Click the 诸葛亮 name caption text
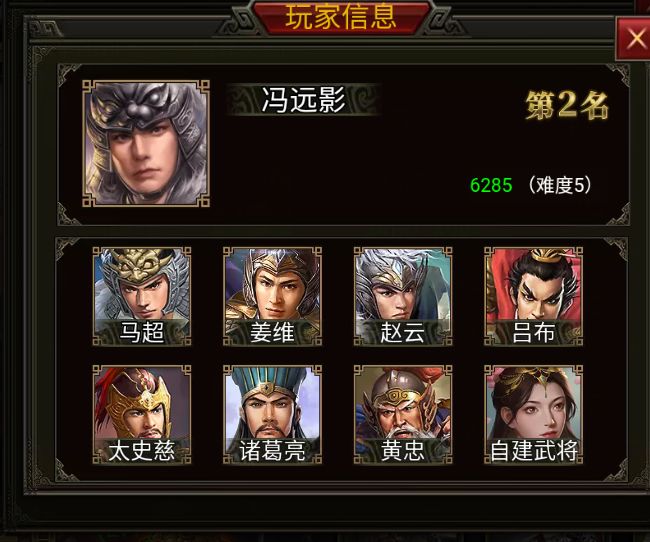Image resolution: width=650 pixels, height=542 pixels. click(272, 451)
